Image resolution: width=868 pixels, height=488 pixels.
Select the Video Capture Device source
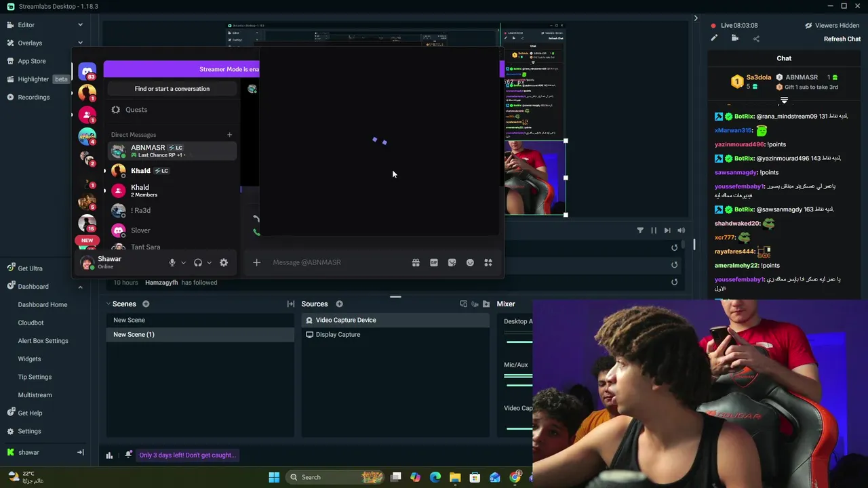395,320
